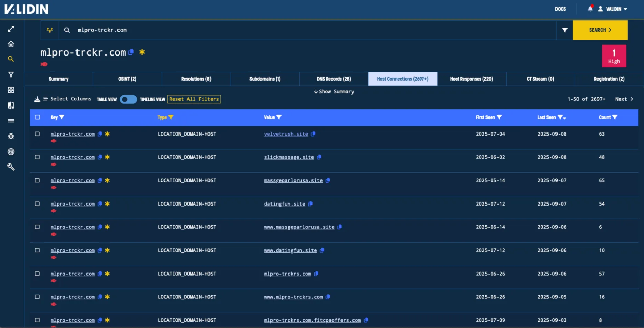This screenshot has height=328, width=644.
Task: Switch to the Resolutions (8) tab
Action: (x=196, y=79)
